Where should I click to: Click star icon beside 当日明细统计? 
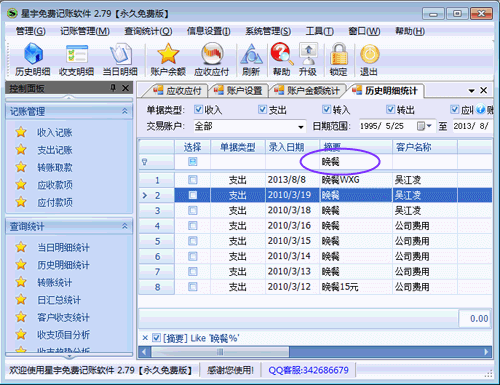(x=21, y=247)
